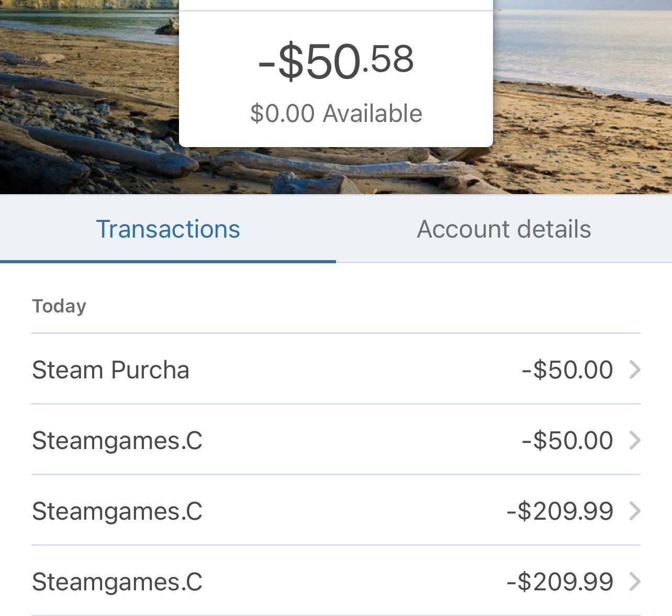Tap the -$50.00 amount for Steamgames.C
This screenshot has height=616, width=672.
pos(567,441)
